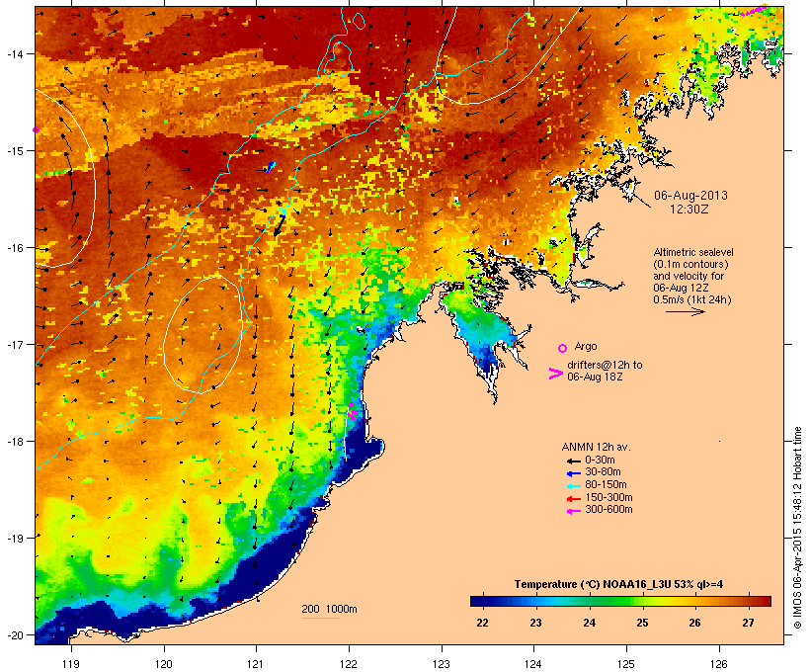Click the magenta 300-600m legend arrow

tap(573, 511)
